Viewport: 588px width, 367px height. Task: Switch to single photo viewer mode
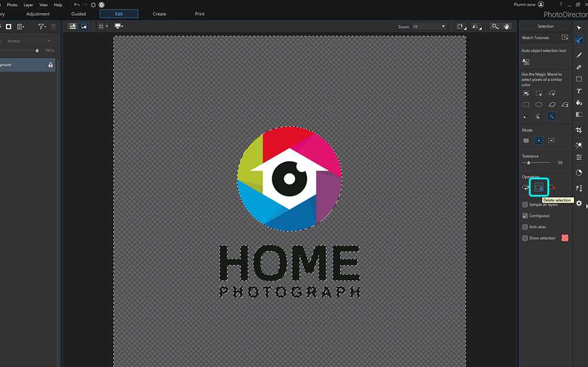pyautogui.click(x=84, y=26)
